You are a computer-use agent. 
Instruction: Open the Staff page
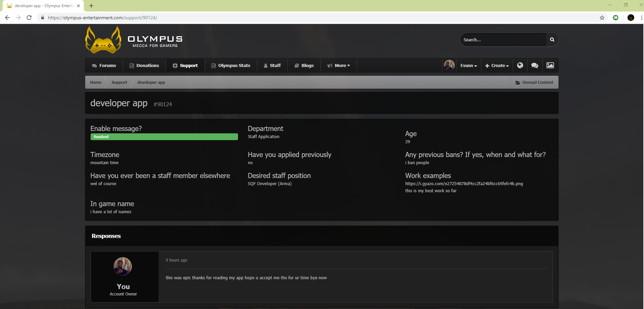click(272, 65)
